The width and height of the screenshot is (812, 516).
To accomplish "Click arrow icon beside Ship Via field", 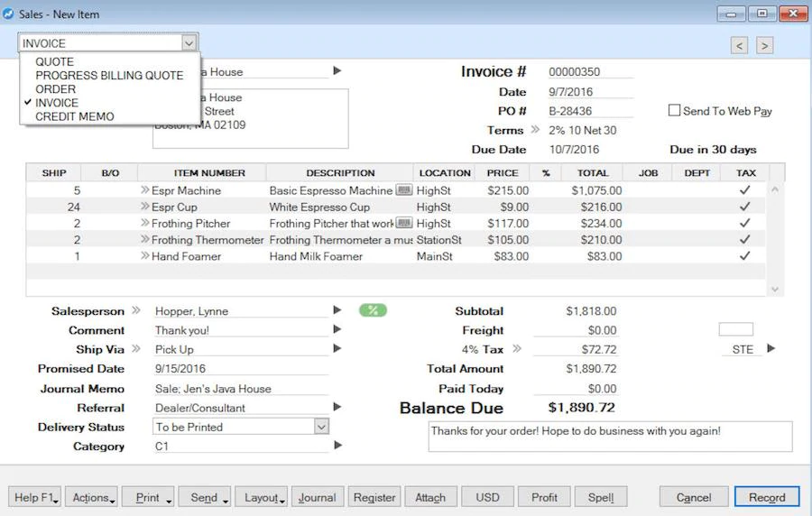I will (337, 349).
